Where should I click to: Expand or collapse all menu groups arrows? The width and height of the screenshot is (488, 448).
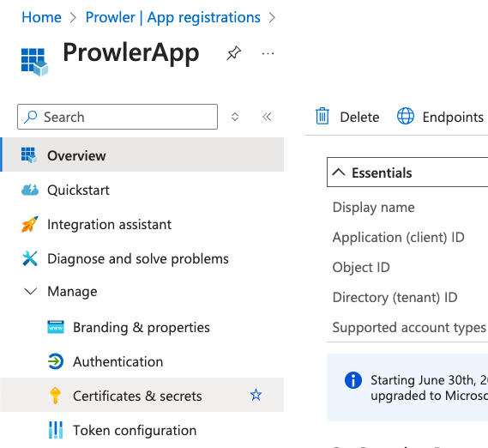pyautogui.click(x=235, y=117)
